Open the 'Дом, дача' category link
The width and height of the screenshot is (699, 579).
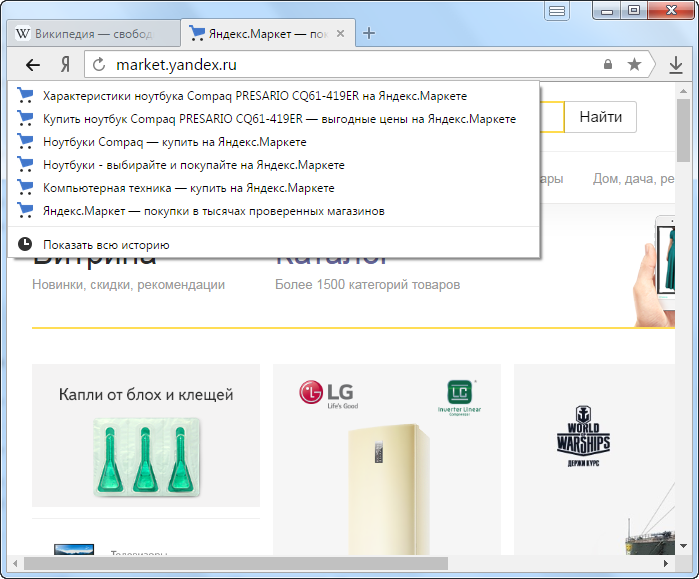pos(633,179)
